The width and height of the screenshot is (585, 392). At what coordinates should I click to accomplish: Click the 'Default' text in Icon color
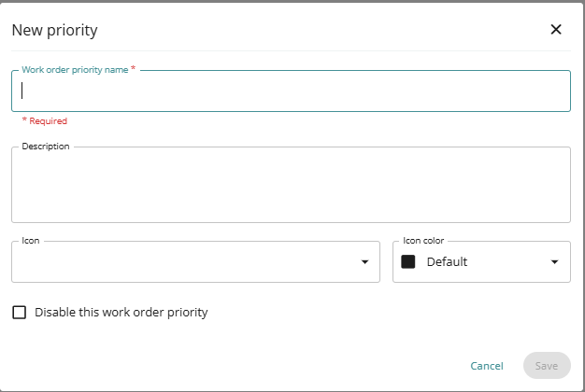[x=447, y=262]
